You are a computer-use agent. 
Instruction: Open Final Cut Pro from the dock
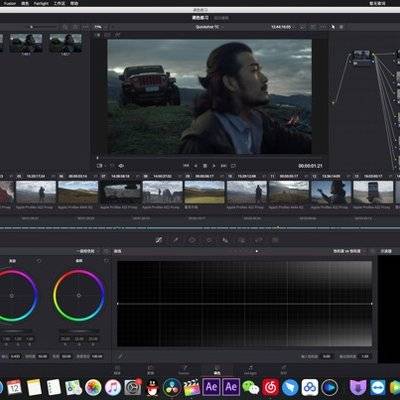[192, 387]
